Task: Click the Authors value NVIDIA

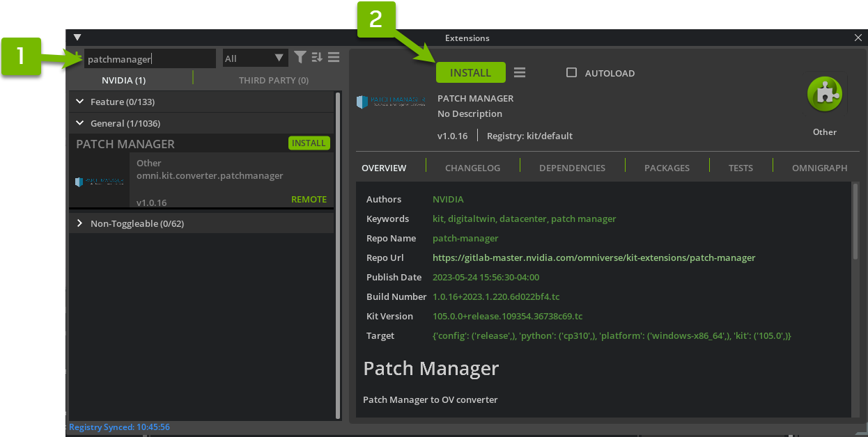Action: pyautogui.click(x=448, y=199)
